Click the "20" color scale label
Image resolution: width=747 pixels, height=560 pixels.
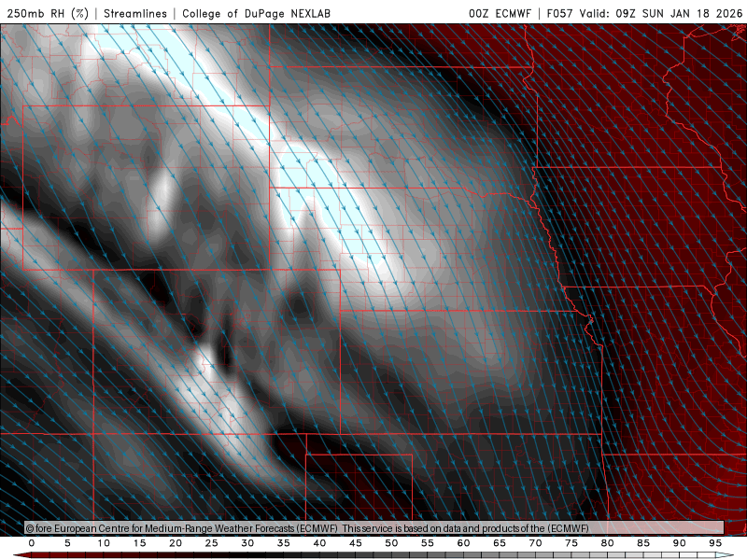[x=176, y=543]
